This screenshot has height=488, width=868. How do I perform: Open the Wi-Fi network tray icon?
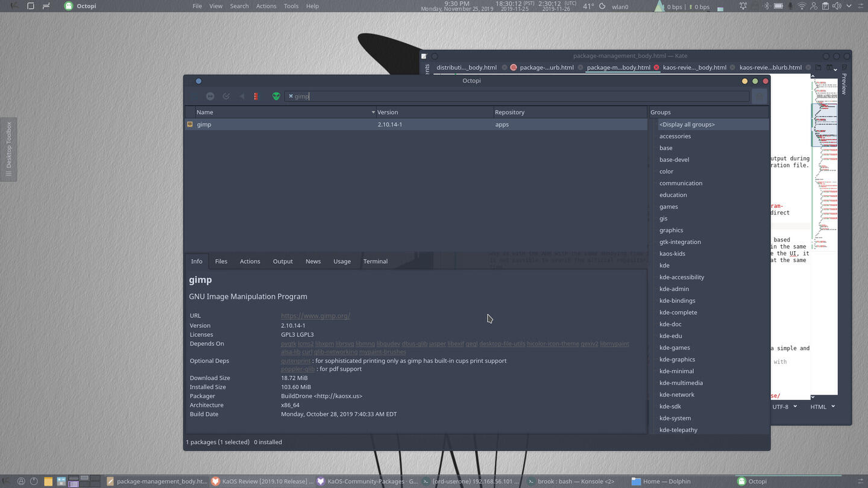pos(802,6)
